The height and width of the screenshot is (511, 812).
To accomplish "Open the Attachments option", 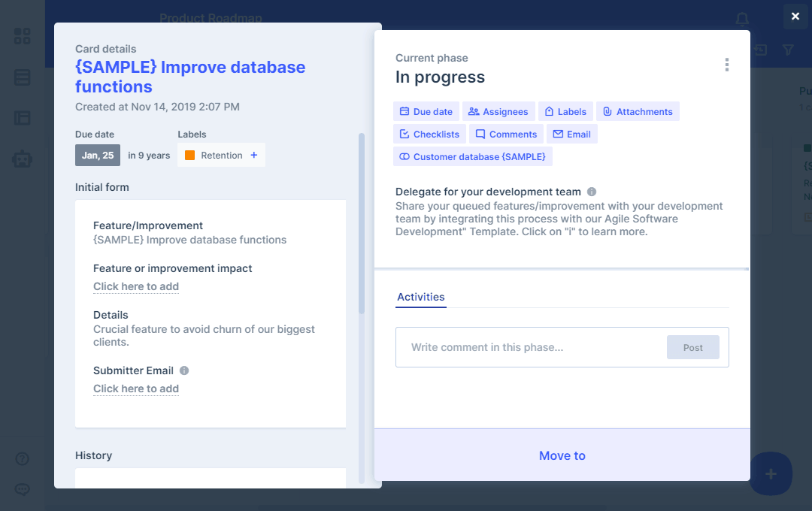I will click(638, 112).
